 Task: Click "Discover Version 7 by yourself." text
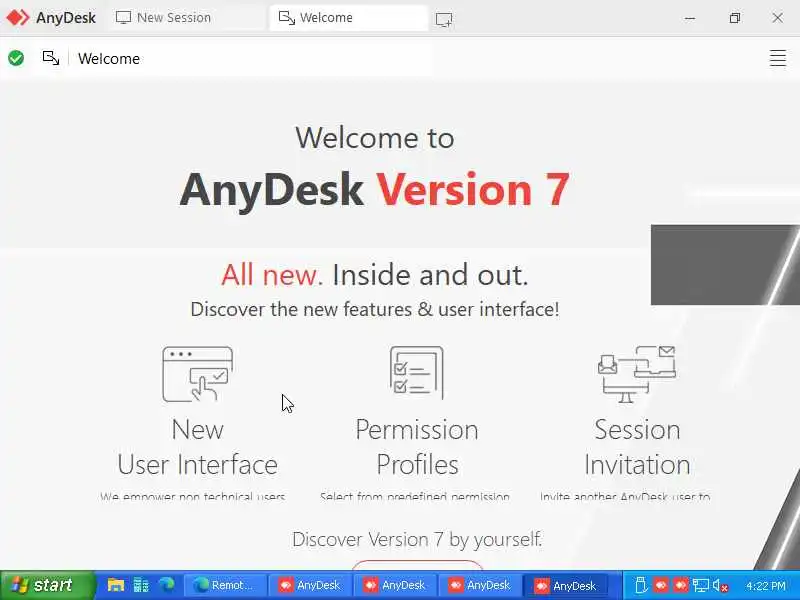tap(417, 539)
